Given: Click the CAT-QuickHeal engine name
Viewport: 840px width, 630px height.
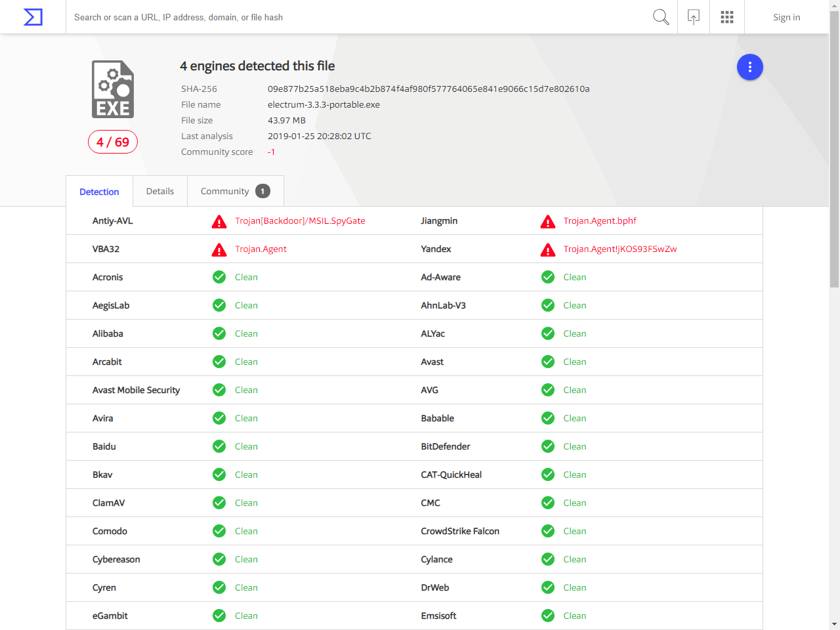Looking at the screenshot, I should coord(451,474).
